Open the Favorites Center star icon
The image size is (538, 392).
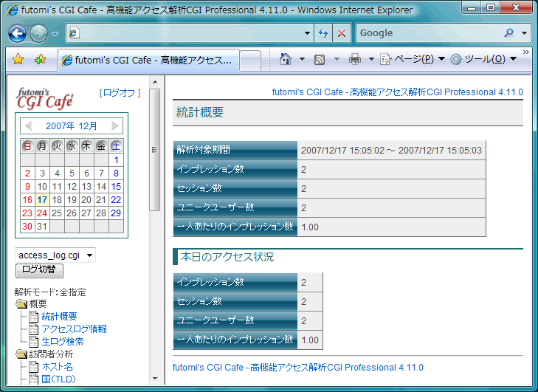coord(18,59)
